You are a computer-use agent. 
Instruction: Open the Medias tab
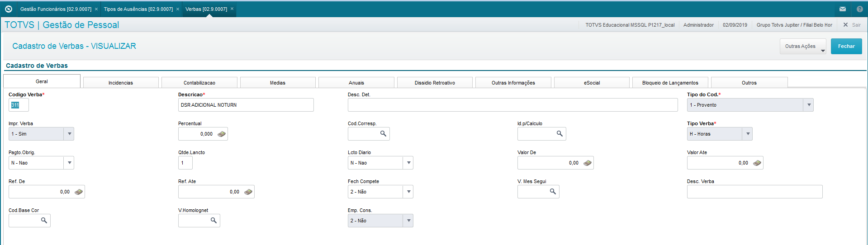[x=278, y=83]
